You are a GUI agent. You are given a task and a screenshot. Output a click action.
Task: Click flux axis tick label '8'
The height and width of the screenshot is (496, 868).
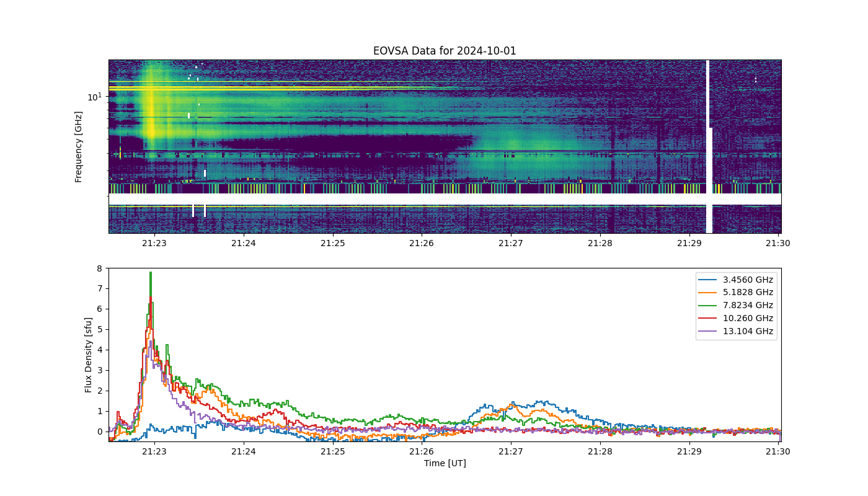(x=99, y=268)
